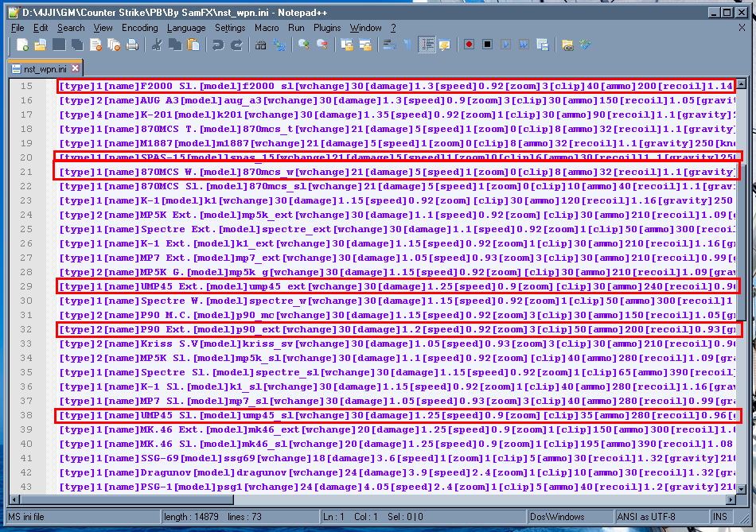This screenshot has height=532, width=756.
Task: Click line 15 with F2000 Sl. entry
Action: pyautogui.click(x=396, y=86)
